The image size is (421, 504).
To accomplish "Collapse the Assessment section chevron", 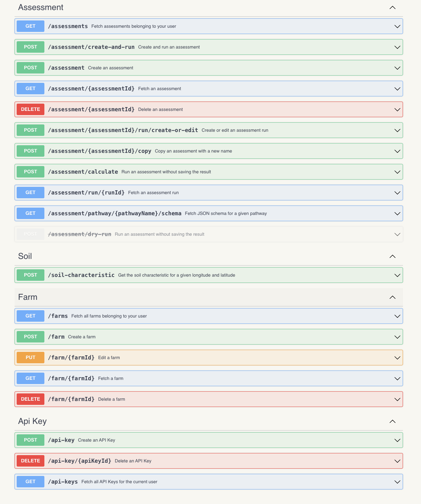I will (x=392, y=8).
